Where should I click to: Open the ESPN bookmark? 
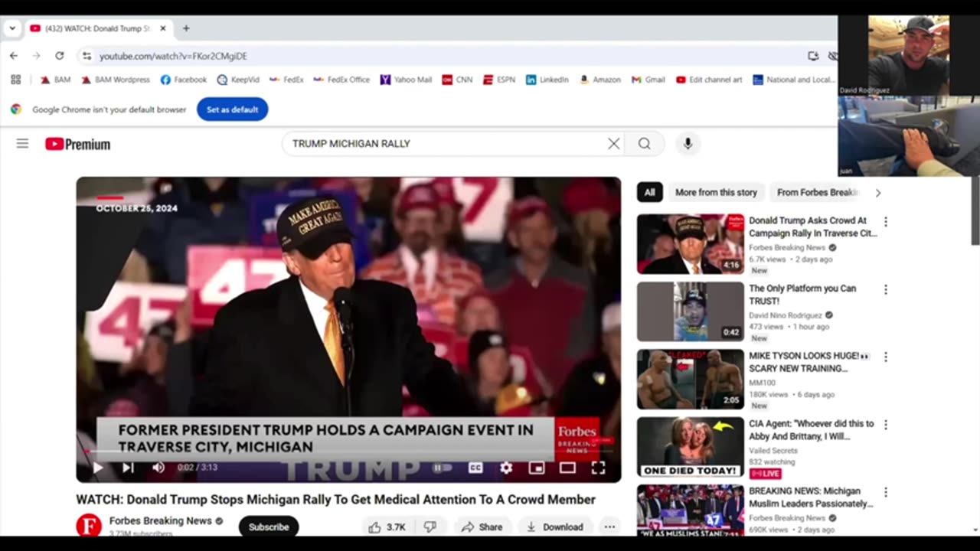click(x=498, y=80)
